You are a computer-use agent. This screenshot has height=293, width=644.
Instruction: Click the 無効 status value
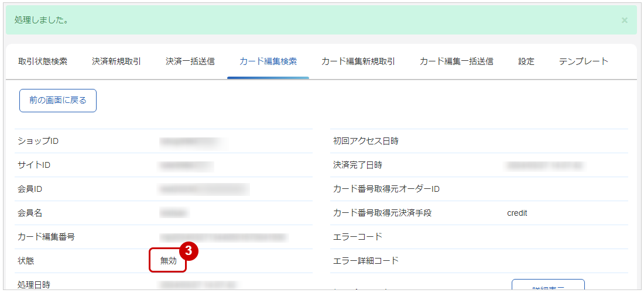(169, 261)
